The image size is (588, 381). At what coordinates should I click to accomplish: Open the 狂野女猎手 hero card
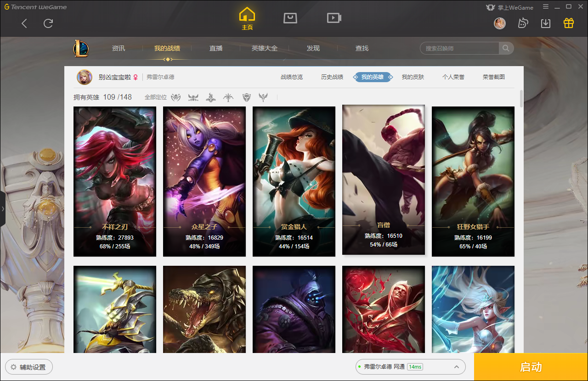[x=473, y=182]
